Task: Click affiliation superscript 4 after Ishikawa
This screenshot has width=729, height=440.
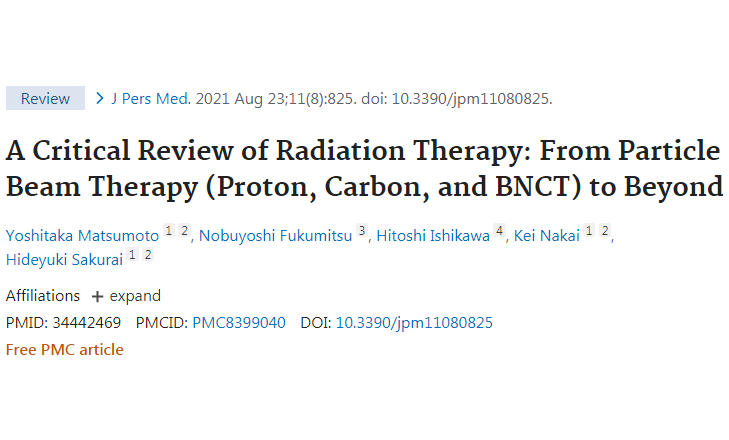Action: [498, 232]
